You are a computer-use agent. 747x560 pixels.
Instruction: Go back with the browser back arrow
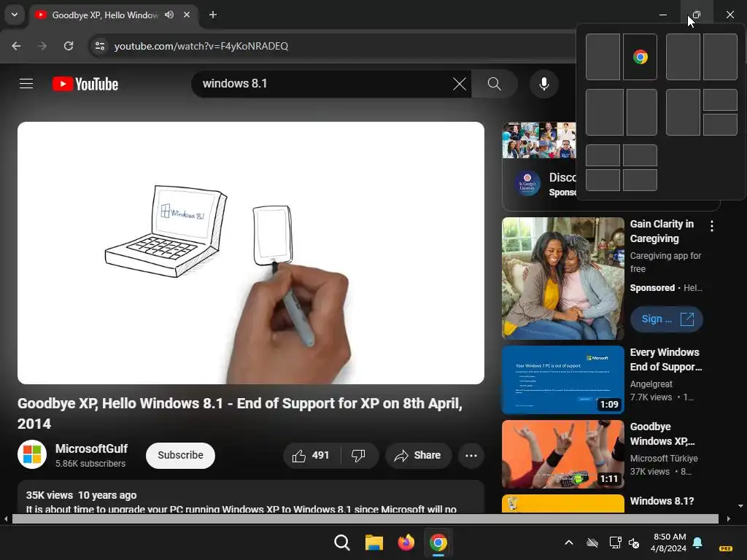[x=16, y=46]
